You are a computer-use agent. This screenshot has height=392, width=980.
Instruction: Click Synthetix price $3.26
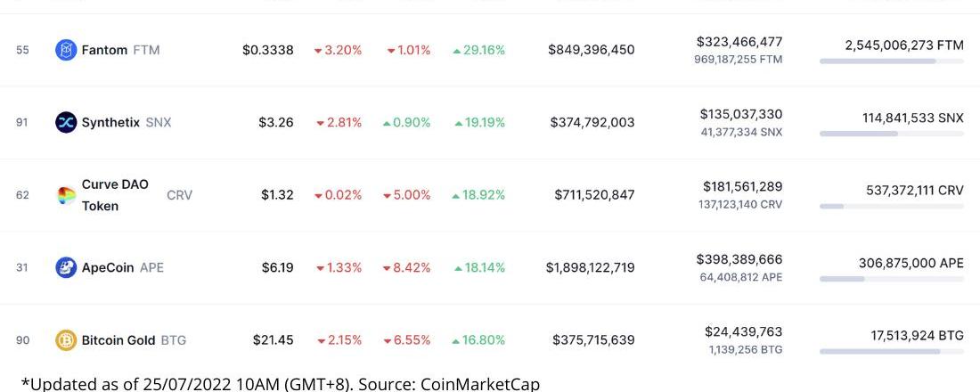(x=275, y=123)
